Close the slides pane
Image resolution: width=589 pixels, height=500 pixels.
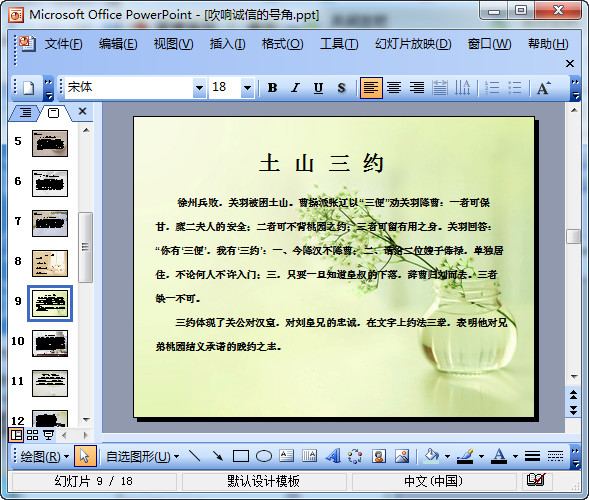coord(82,111)
